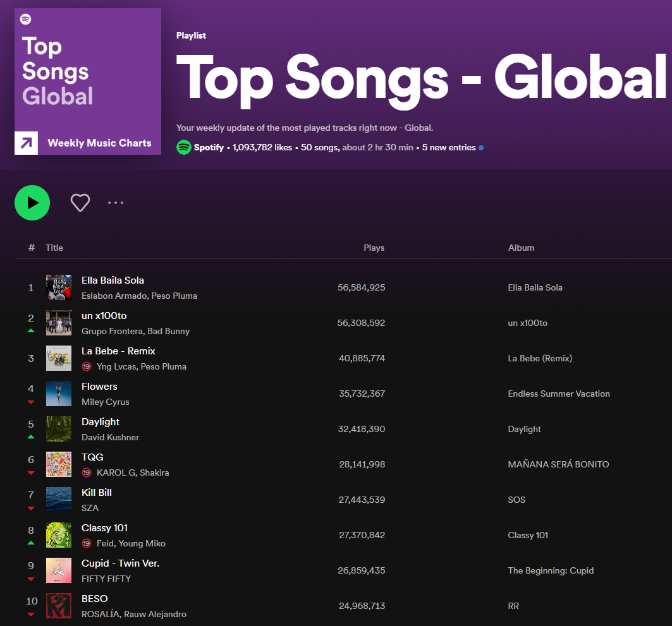This screenshot has width=672, height=626.
Task: Click the BESO cover thumbnail
Action: 59,606
